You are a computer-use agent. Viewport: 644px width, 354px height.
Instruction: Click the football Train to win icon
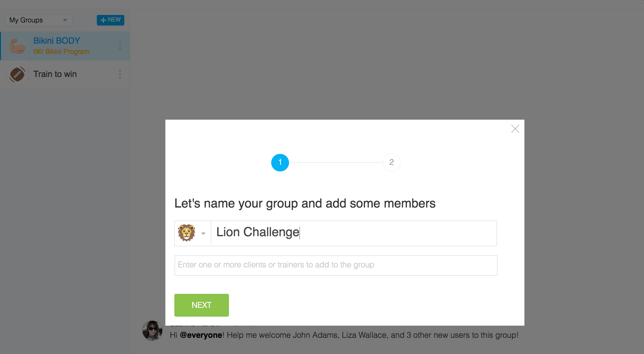(x=17, y=74)
